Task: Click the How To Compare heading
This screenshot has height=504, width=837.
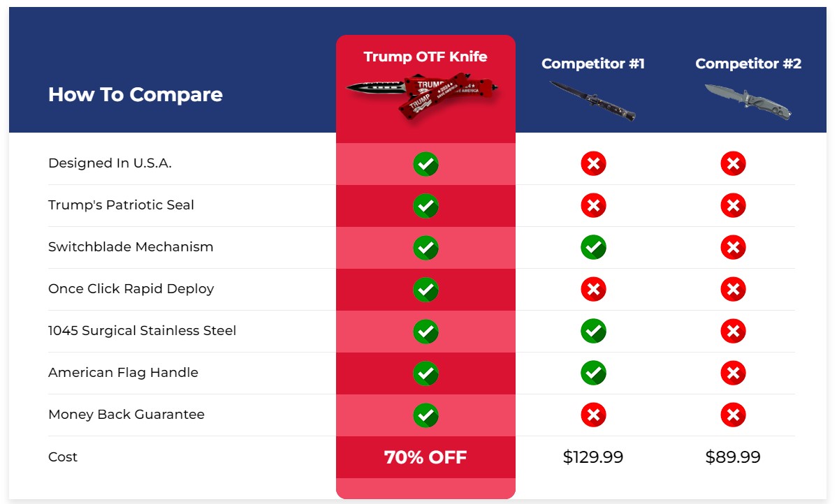Action: tap(136, 94)
